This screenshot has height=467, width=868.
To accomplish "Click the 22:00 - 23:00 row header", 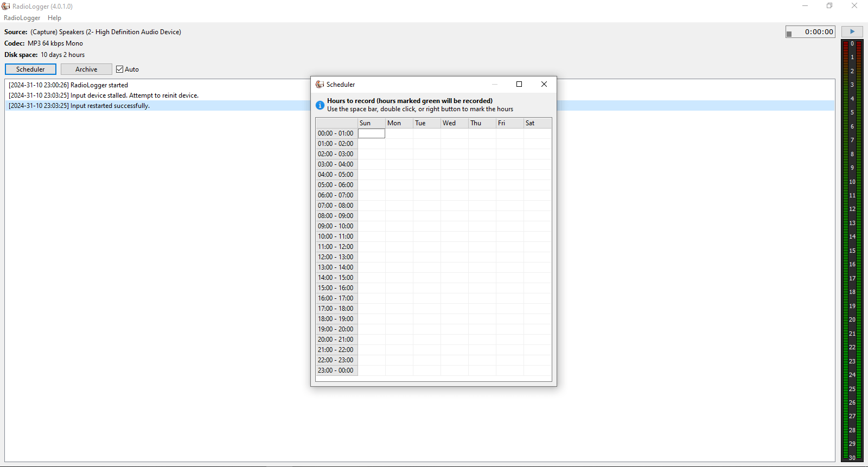I will coord(336,360).
